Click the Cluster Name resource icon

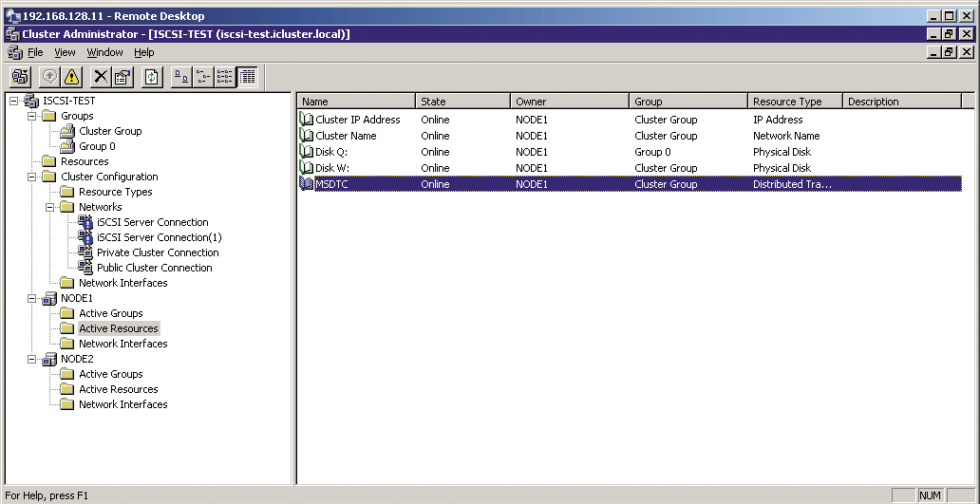tap(306, 136)
